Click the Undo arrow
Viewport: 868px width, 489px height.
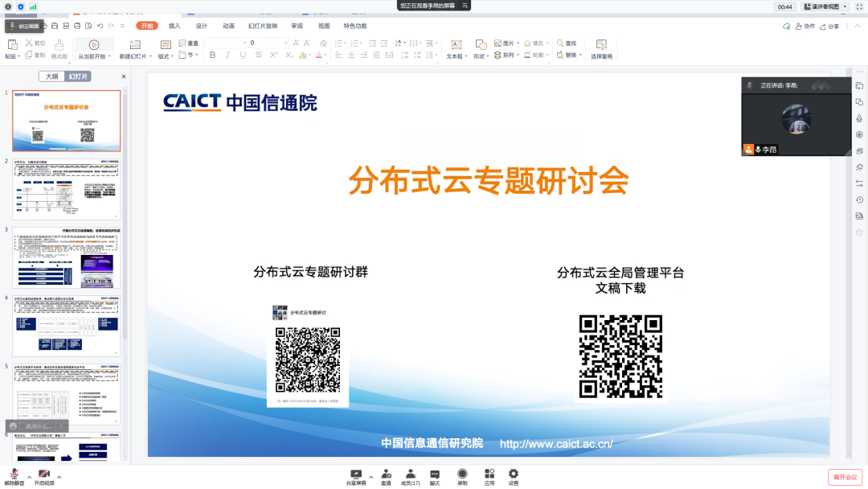pyautogui.click(x=100, y=26)
